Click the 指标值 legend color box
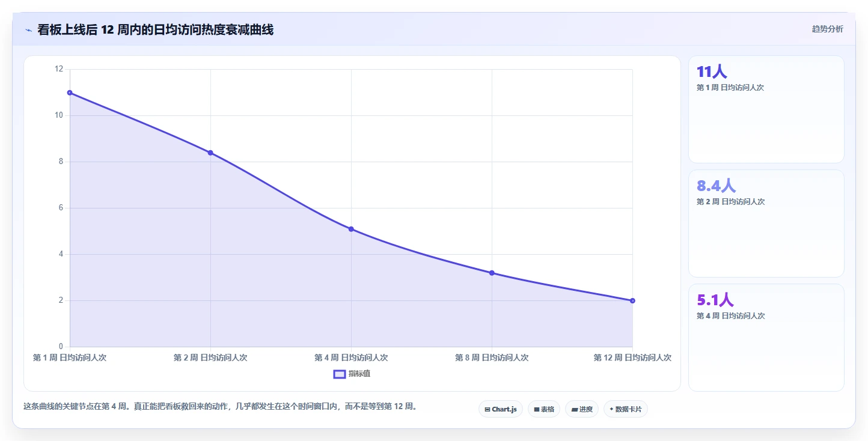Screen dimensions: 868x441 point(339,374)
